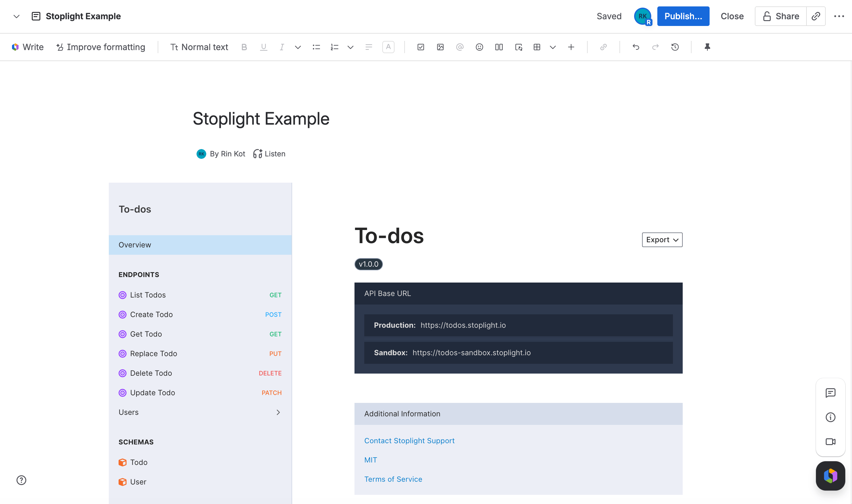Click Improve formatting tool
This screenshot has height=504, width=852.
click(101, 47)
